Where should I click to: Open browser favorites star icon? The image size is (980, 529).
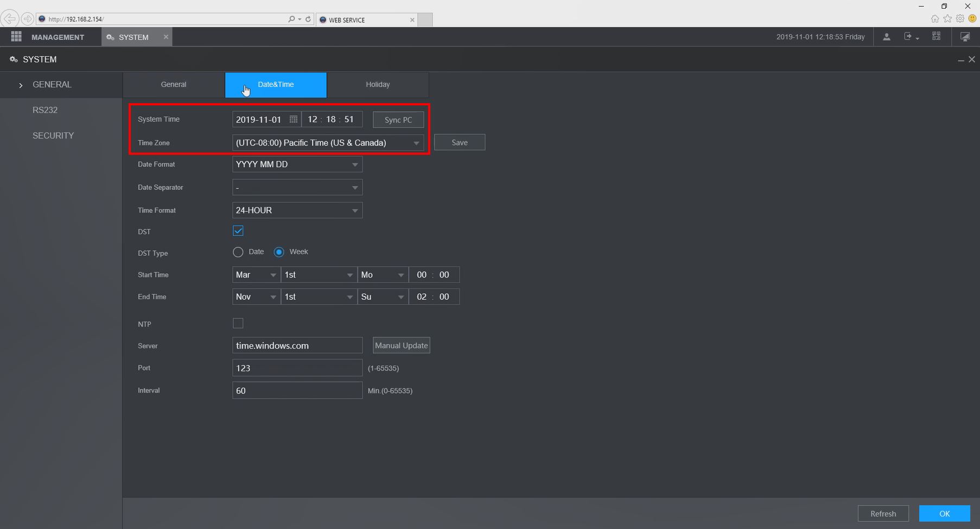(x=947, y=19)
